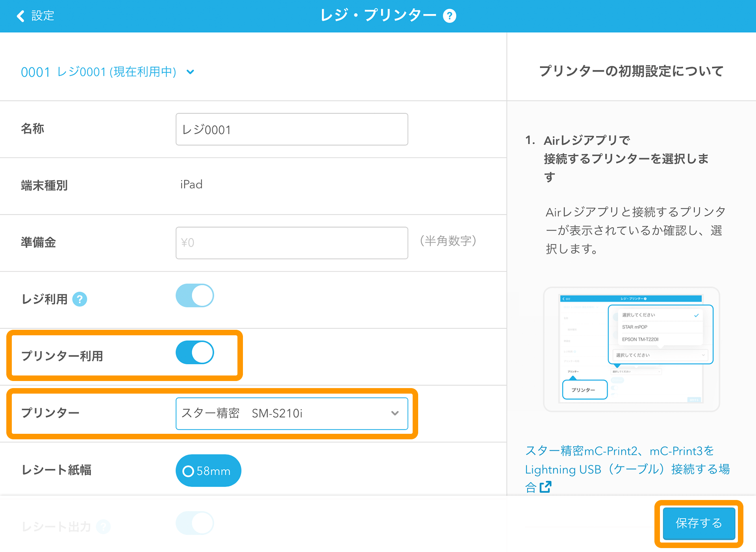Click step 1 Airレジアプリで heading text
This screenshot has width=756, height=552.
click(x=587, y=140)
